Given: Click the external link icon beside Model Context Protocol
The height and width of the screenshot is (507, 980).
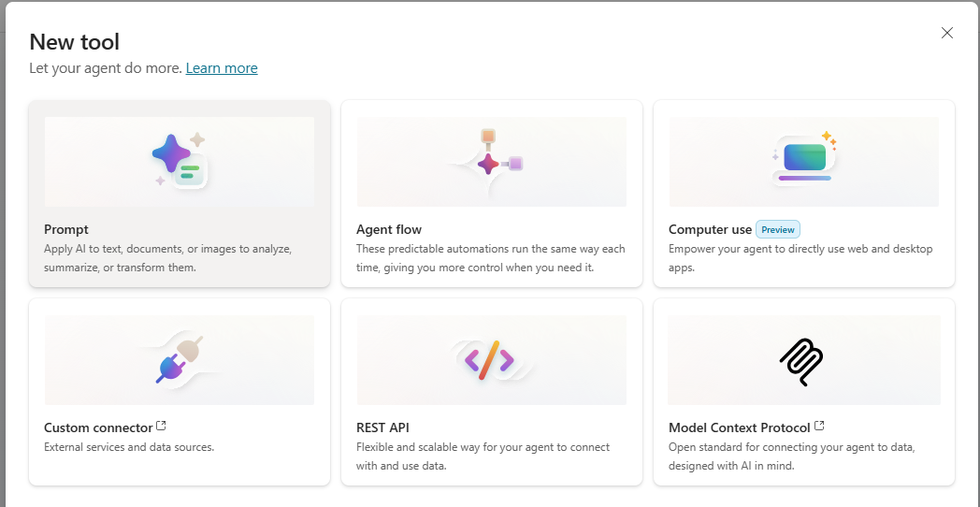Looking at the screenshot, I should click(x=820, y=427).
